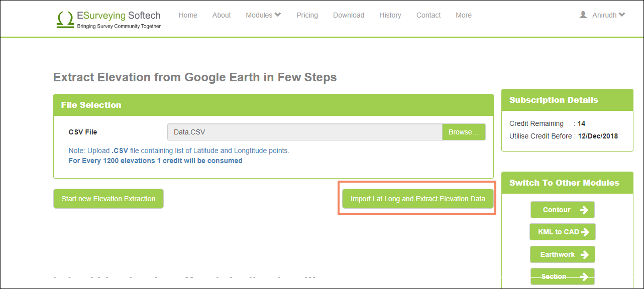Go to the Home page
Screen dimensions: 644x289
[x=188, y=15]
